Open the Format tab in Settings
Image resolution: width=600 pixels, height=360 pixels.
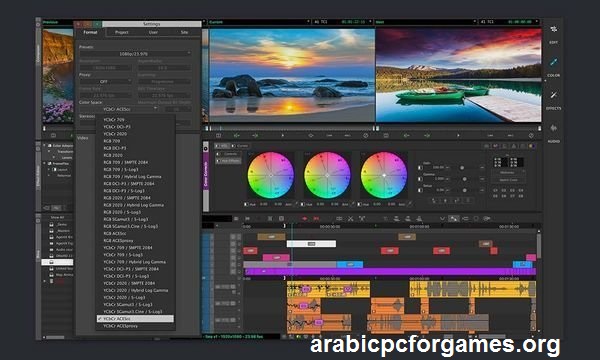point(90,33)
